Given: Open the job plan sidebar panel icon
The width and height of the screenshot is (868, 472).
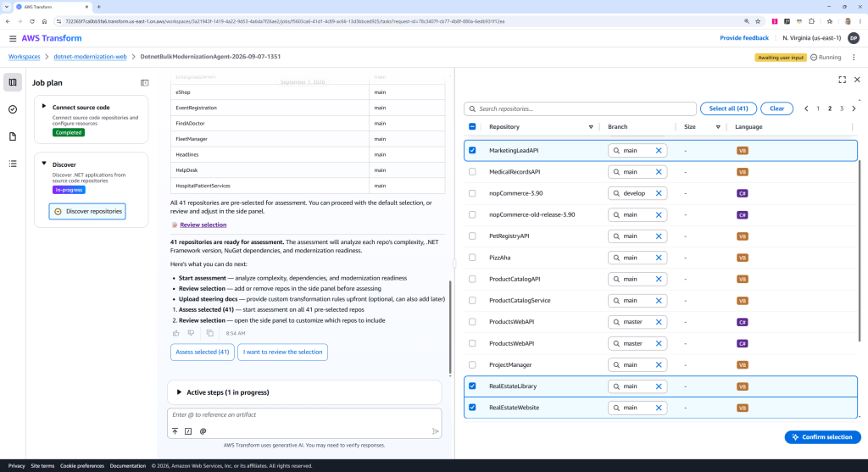Looking at the screenshot, I should pyautogui.click(x=13, y=82).
